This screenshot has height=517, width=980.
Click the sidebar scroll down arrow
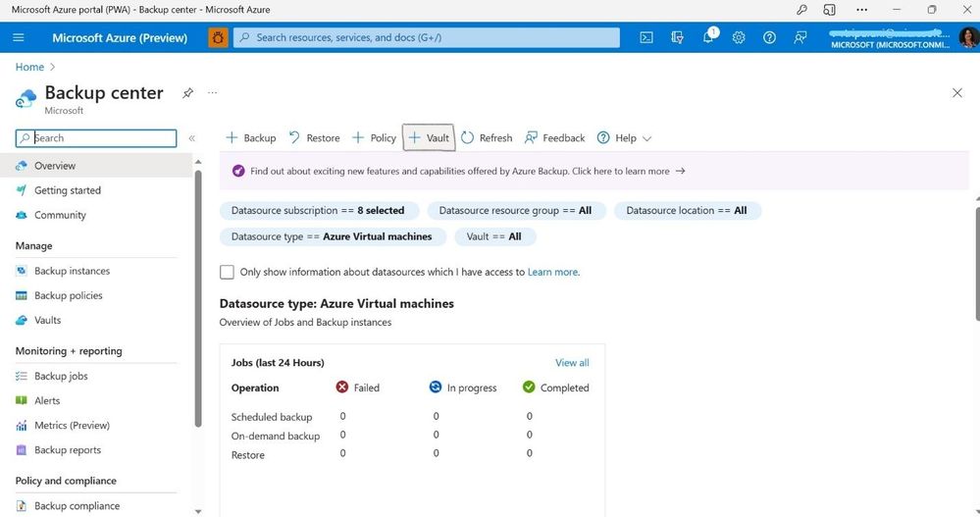pyautogui.click(x=198, y=511)
